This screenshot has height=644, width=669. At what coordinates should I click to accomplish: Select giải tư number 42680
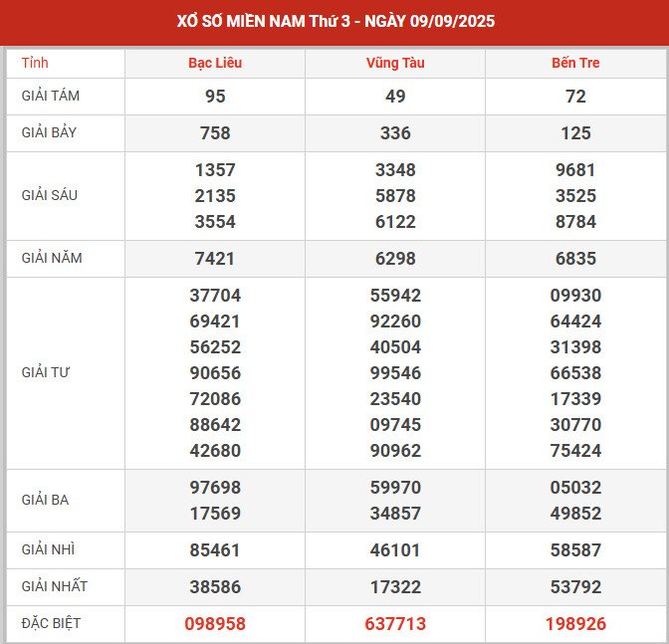tap(215, 451)
